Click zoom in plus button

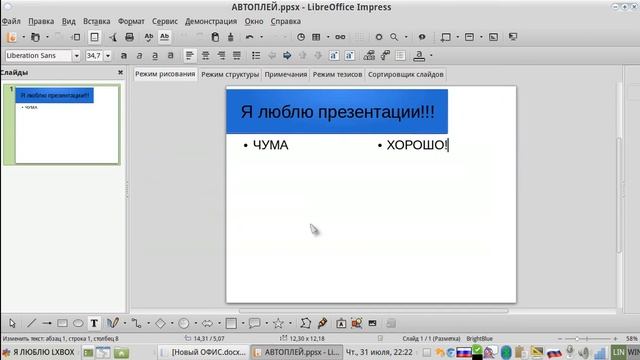(x=615, y=339)
